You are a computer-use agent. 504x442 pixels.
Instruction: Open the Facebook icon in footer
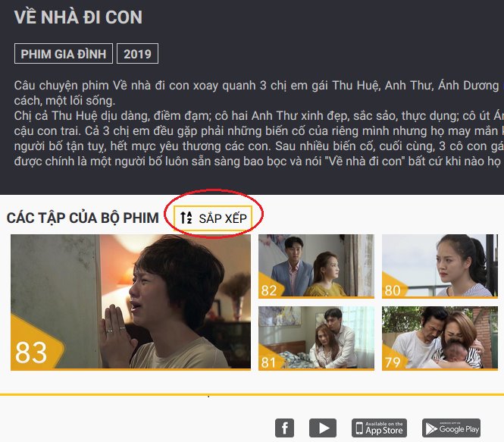pyautogui.click(x=284, y=428)
